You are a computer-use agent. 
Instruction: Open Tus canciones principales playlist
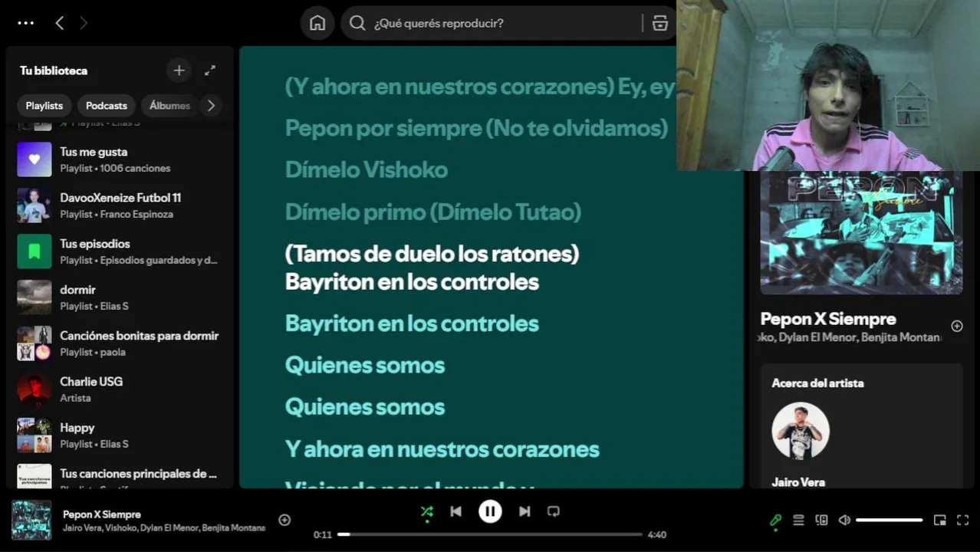(120, 476)
